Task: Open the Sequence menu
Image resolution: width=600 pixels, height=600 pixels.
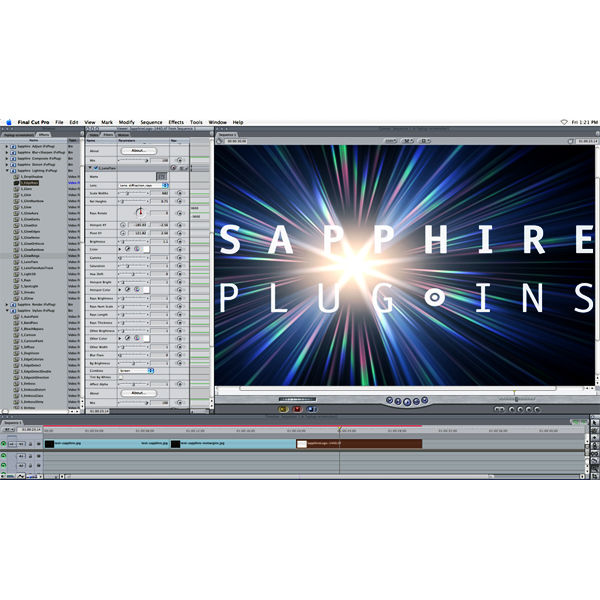Action: tap(151, 122)
